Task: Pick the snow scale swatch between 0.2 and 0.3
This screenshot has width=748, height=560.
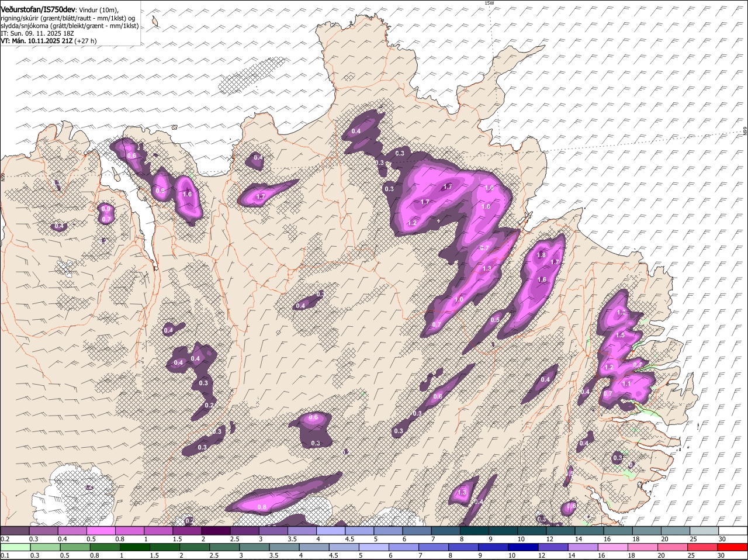Action: (x=15, y=530)
